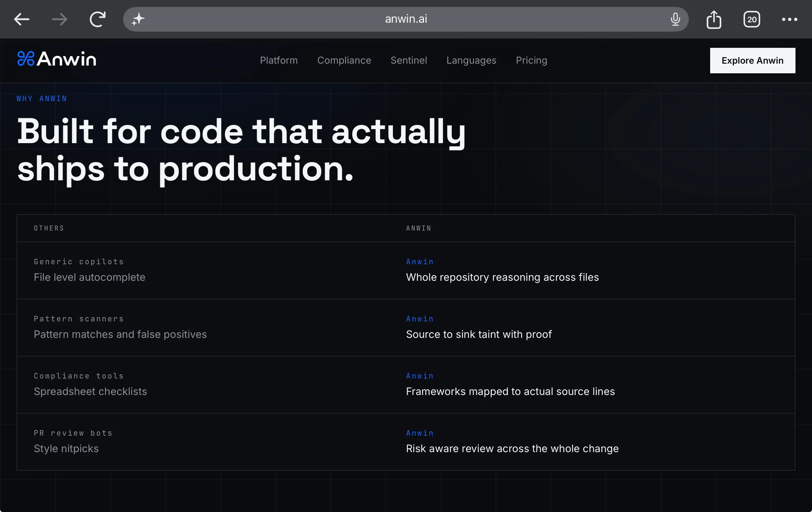Click the Anwin logo in the header

pos(57,58)
